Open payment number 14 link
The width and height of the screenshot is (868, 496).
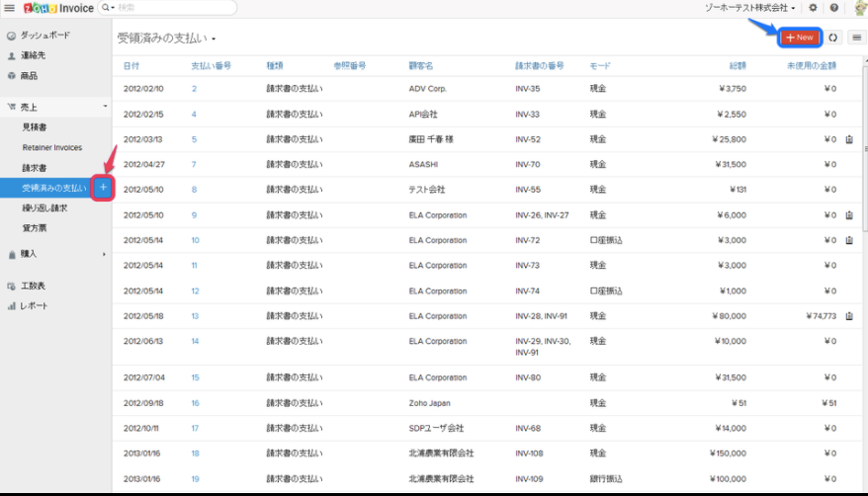click(x=195, y=341)
